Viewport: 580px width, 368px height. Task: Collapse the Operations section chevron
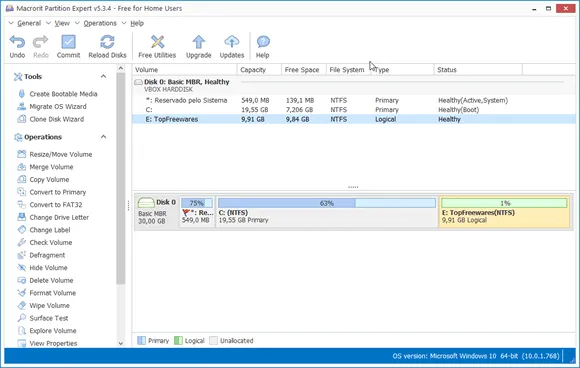tap(103, 136)
